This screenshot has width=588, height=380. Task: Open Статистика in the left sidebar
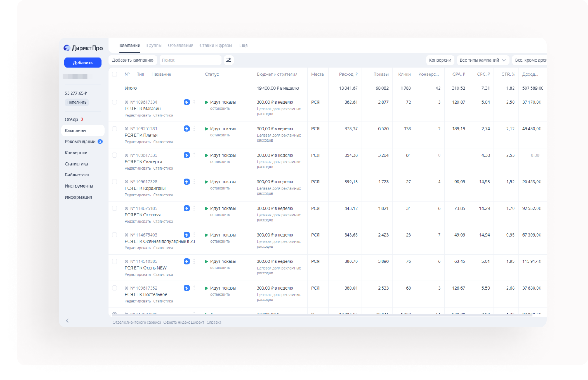tap(76, 164)
